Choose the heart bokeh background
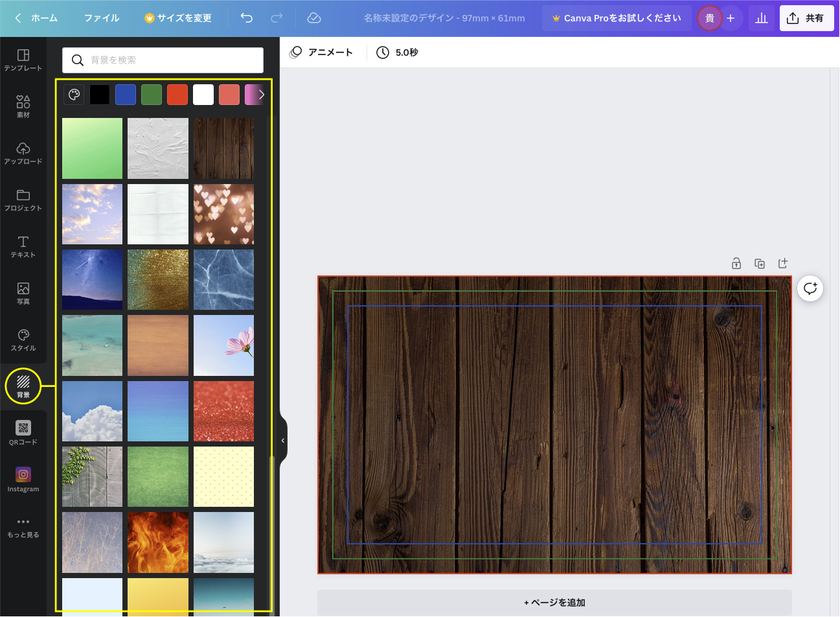The width and height of the screenshot is (840, 617). 223,214
